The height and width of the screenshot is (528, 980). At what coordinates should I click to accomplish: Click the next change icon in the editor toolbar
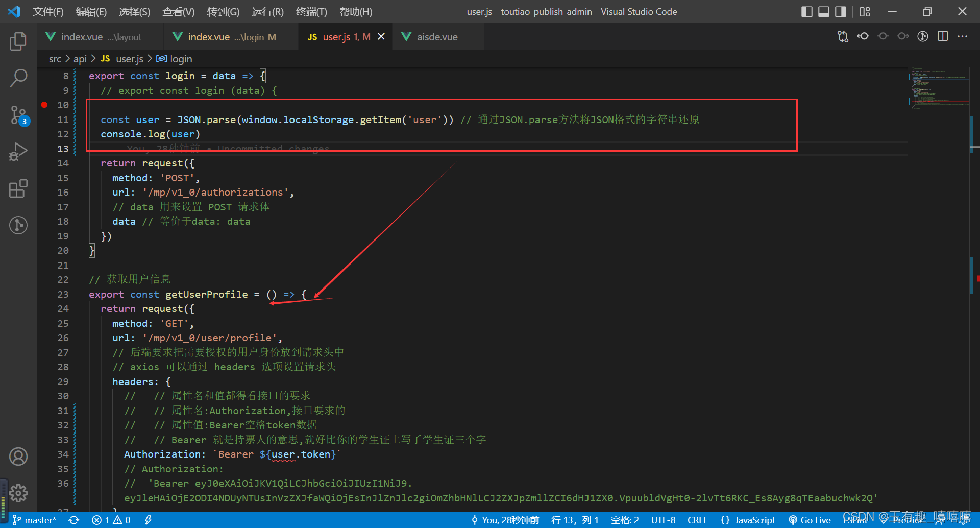click(x=903, y=36)
